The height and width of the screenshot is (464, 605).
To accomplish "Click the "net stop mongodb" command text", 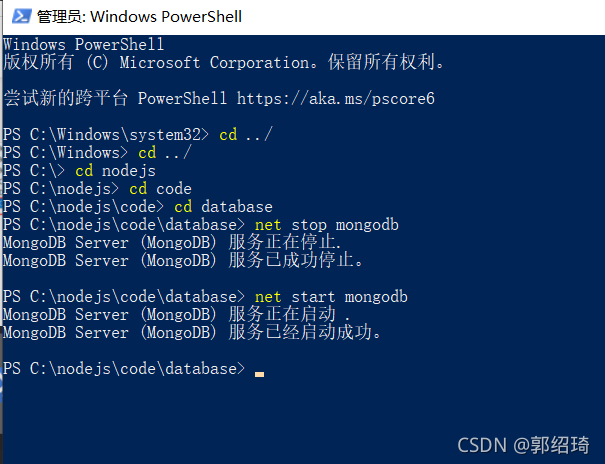I will (x=327, y=225).
